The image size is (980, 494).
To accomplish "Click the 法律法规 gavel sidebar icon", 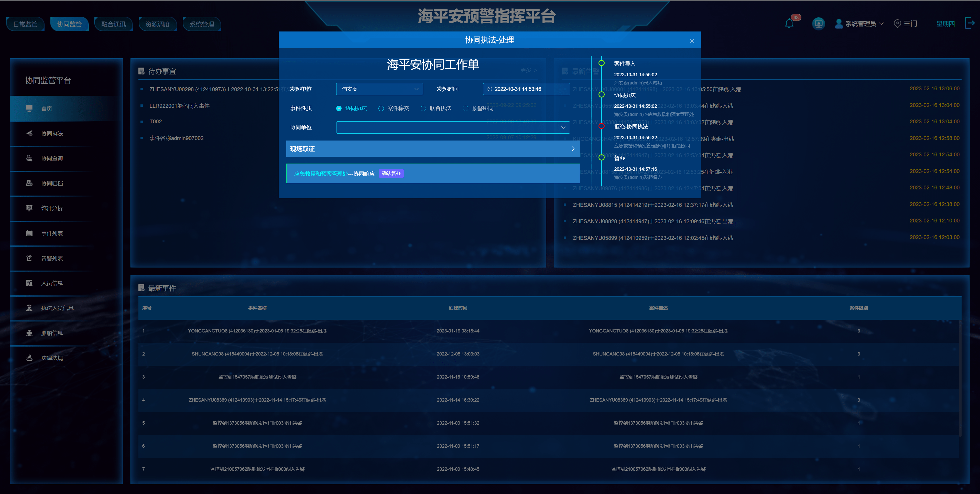I will [x=29, y=358].
